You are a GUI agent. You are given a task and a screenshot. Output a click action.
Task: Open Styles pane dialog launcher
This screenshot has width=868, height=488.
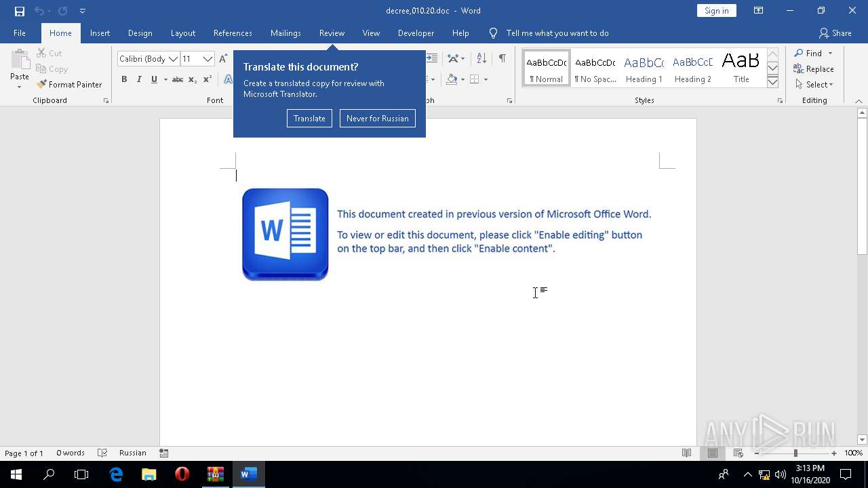point(780,100)
